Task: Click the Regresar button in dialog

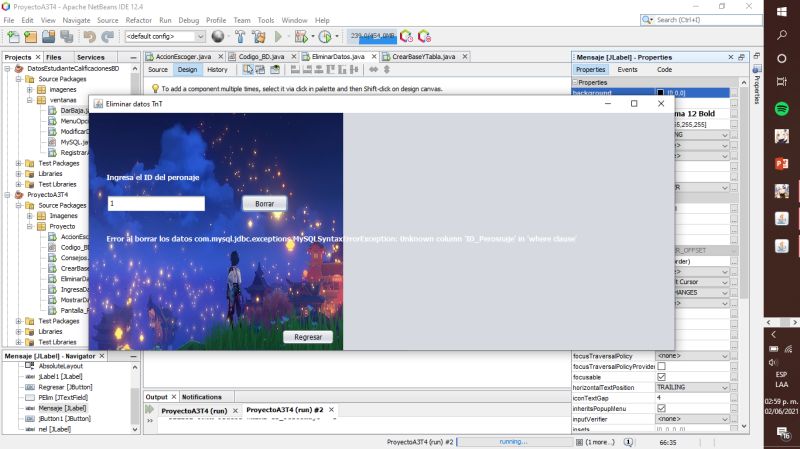Action: point(308,337)
